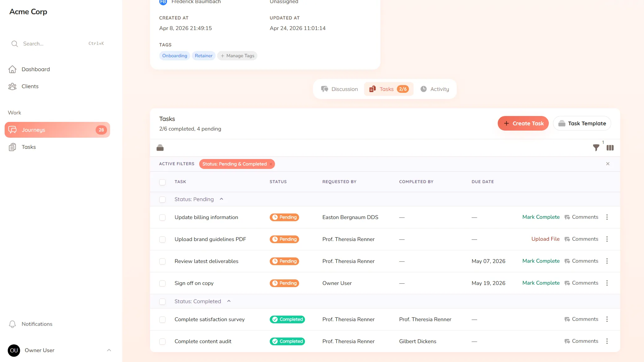Click the bulk actions icon below Tasks header
644x362 pixels.
(x=160, y=148)
